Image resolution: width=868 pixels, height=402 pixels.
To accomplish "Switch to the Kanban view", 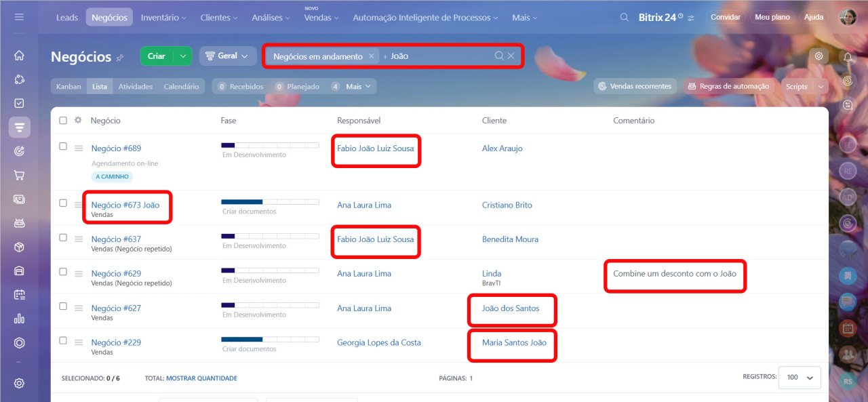I will [x=68, y=87].
